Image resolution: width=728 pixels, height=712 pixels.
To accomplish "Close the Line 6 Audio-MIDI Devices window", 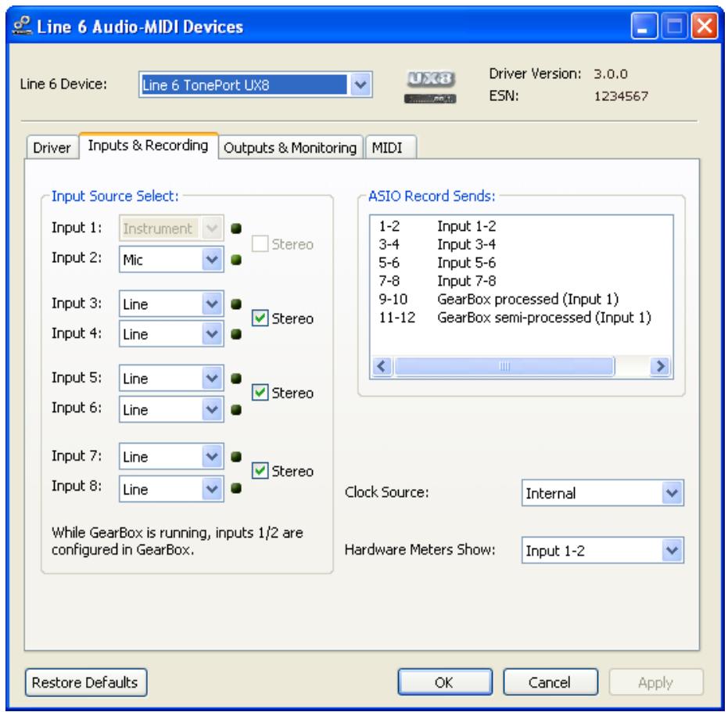I will tap(705, 26).
